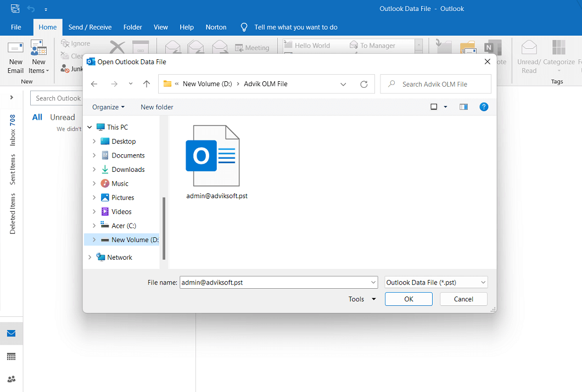Open the Tools dropdown menu
The height and width of the screenshot is (392, 582).
(362, 299)
